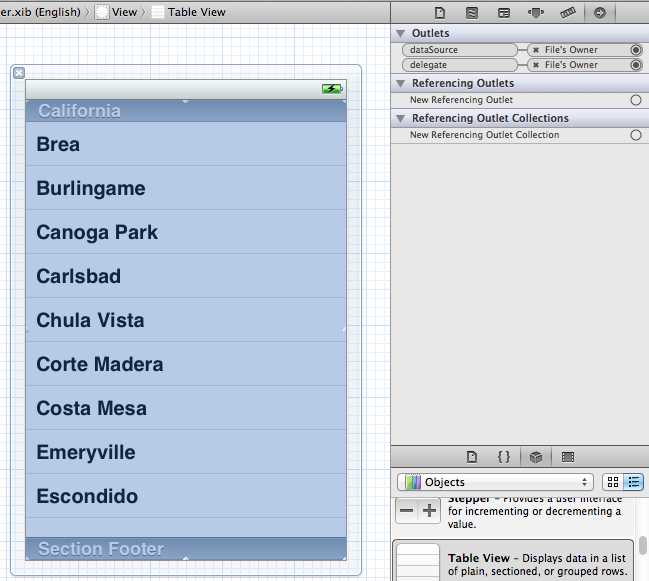Click the battery status icon in canvas
Screen dimensions: 649x581
point(332,89)
